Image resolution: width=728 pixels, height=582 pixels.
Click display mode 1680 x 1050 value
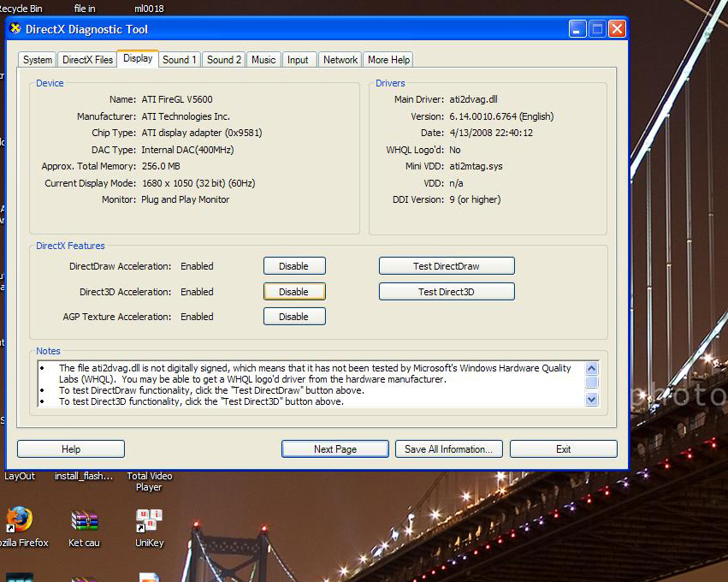pyautogui.click(x=198, y=183)
